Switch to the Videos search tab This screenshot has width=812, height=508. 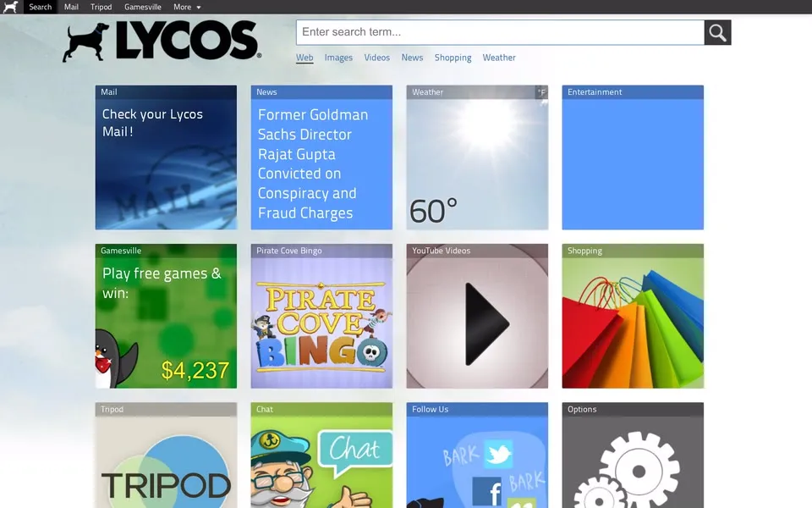coord(377,58)
